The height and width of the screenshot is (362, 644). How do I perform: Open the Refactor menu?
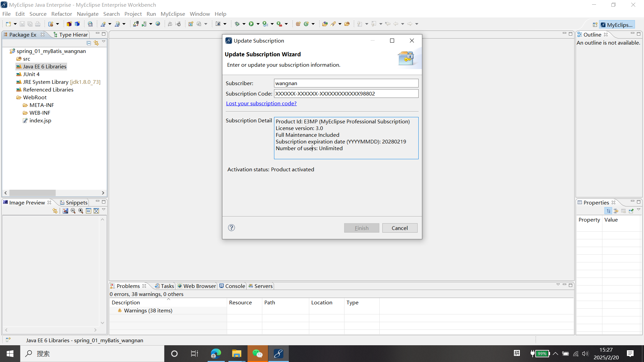point(61,14)
